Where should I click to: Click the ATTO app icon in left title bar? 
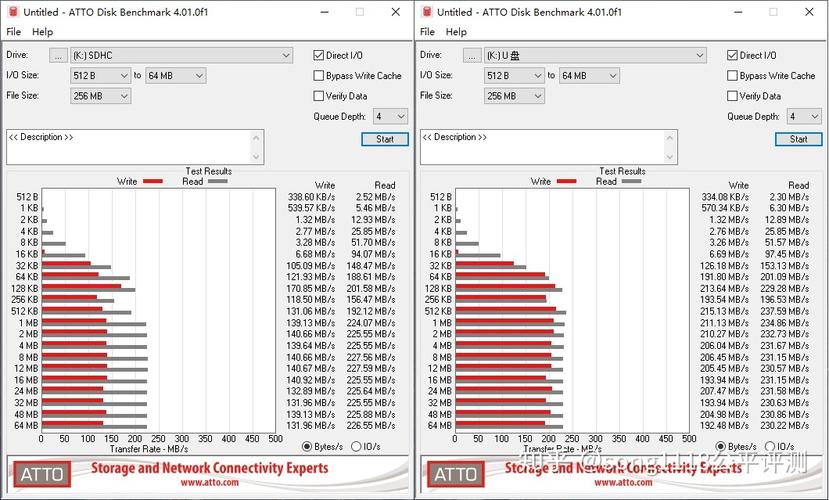pos(13,12)
